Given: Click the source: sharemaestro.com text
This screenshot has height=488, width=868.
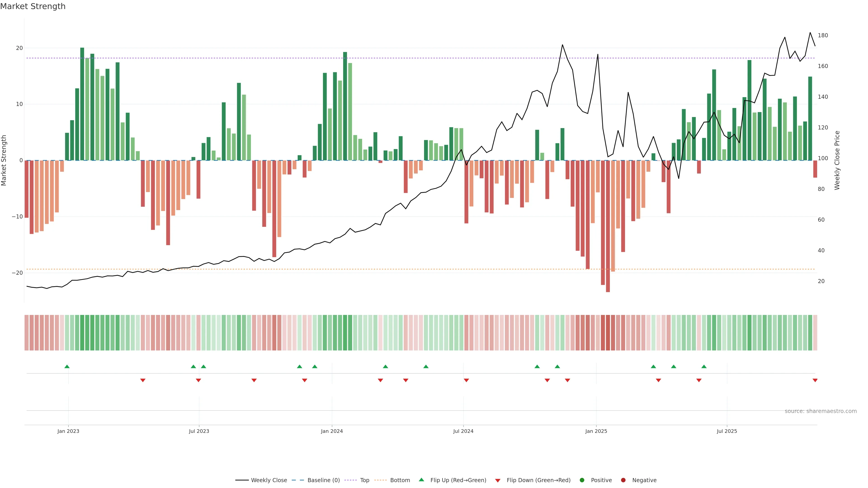Looking at the screenshot, I should pyautogui.click(x=821, y=411).
